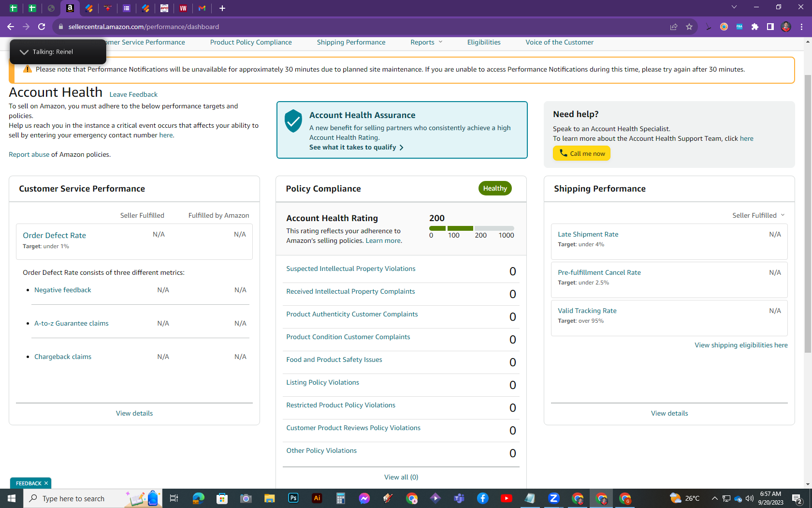Open the browser side panel

[x=770, y=27]
